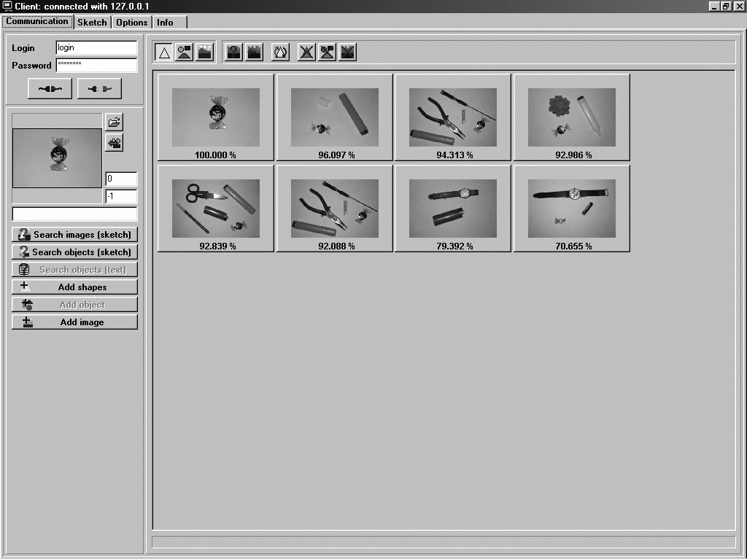Open image file with folder icon
The image size is (747, 560).
[114, 122]
